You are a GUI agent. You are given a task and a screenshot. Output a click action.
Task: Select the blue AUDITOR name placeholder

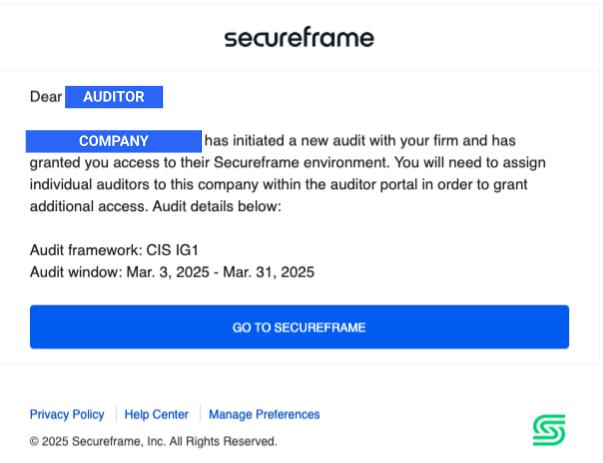pyautogui.click(x=114, y=97)
